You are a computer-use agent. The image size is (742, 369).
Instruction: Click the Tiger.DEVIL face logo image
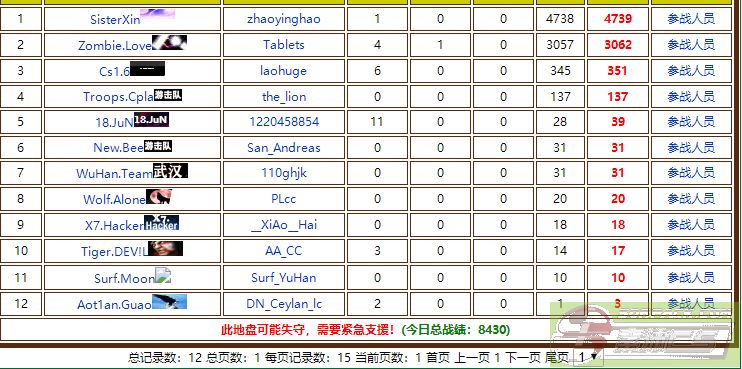[x=165, y=248]
